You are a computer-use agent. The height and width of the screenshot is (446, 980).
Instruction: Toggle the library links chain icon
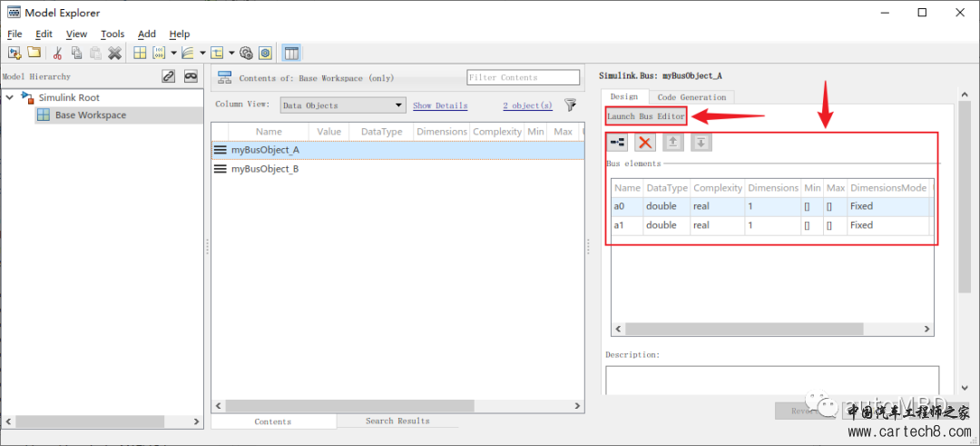(168, 76)
